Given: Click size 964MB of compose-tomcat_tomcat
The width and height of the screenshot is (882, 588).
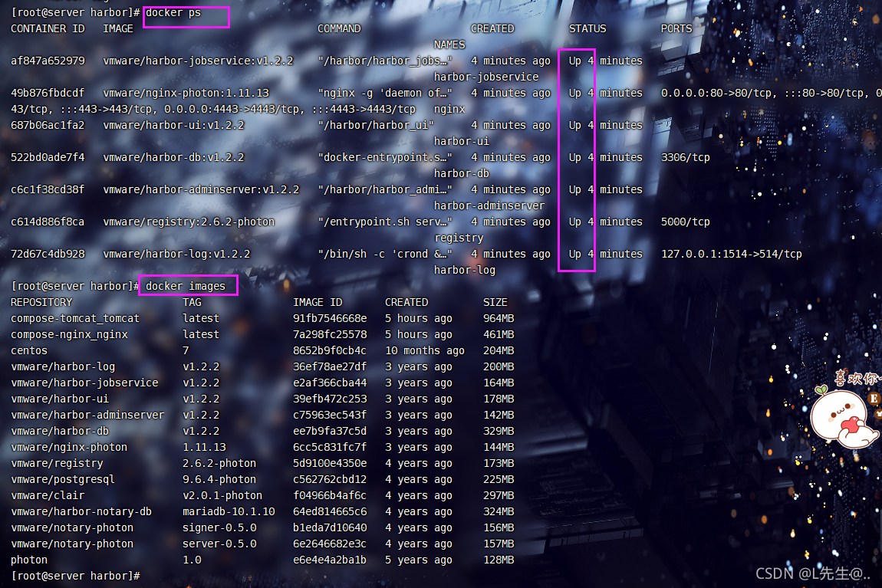Looking at the screenshot, I should [499, 318].
